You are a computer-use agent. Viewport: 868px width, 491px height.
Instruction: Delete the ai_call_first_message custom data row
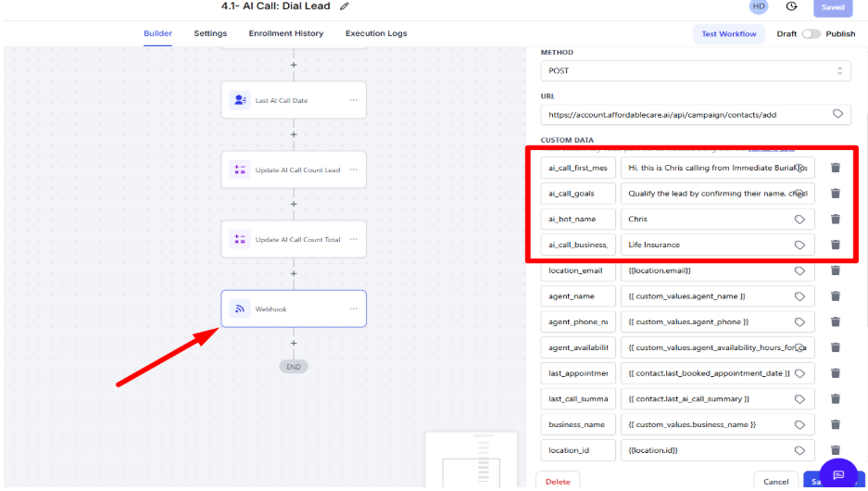pyautogui.click(x=835, y=168)
